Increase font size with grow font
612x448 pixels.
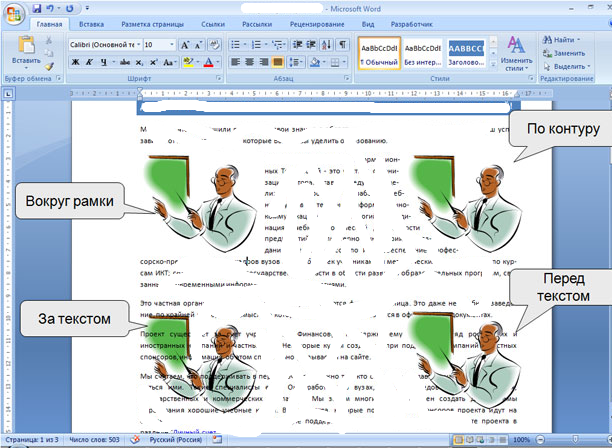tap(184, 45)
